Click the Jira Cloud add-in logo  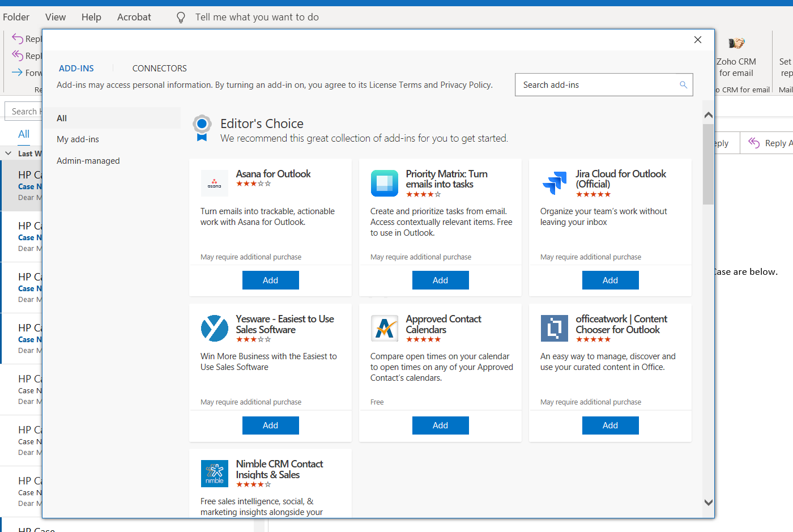(555, 184)
